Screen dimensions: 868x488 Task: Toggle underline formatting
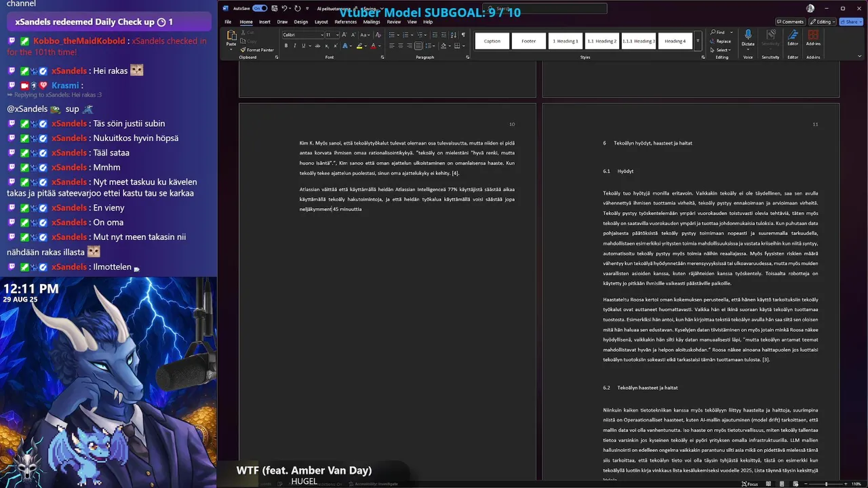click(303, 45)
